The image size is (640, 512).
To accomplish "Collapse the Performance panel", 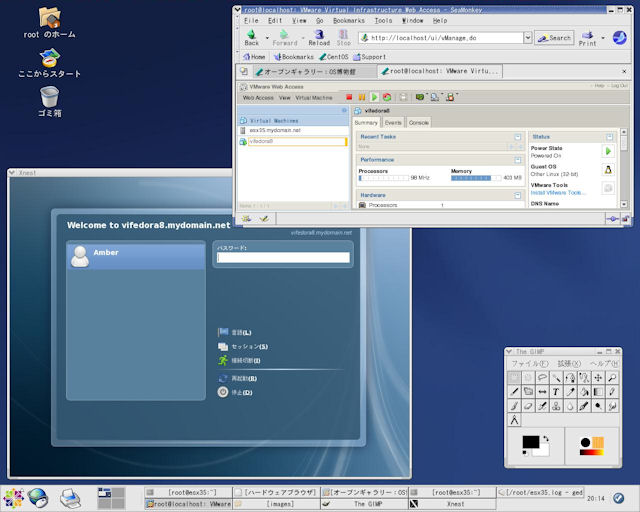I will point(518,160).
